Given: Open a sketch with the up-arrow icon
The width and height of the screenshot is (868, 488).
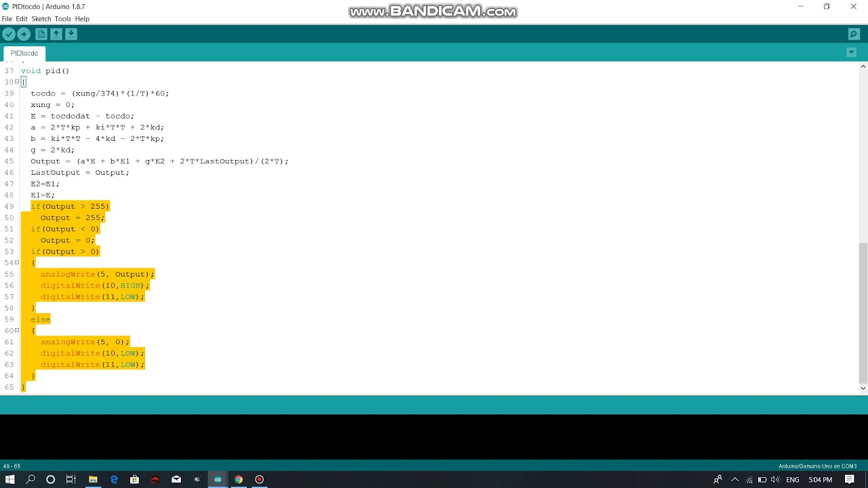Looking at the screenshot, I should coord(56,34).
